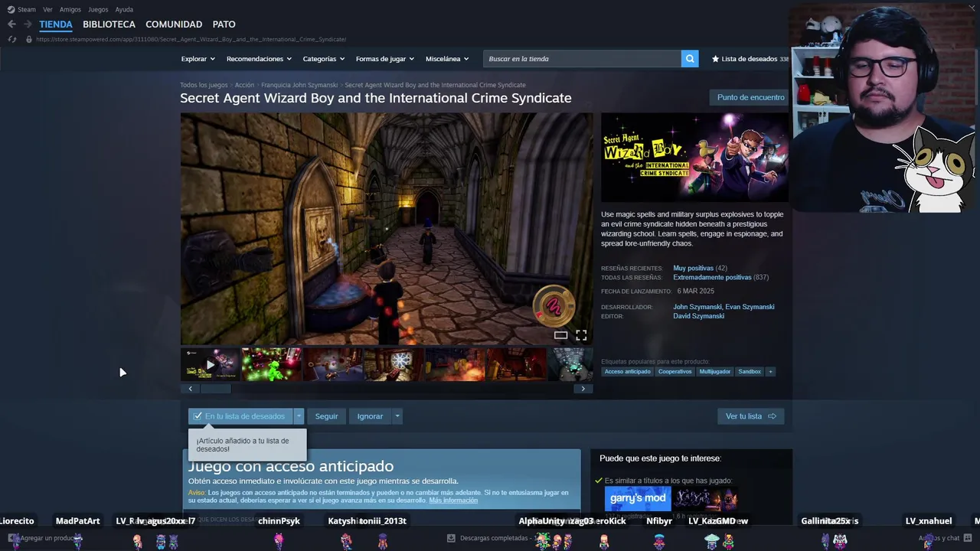Open developer John Szymanski link
The image size is (980, 551).
click(697, 307)
